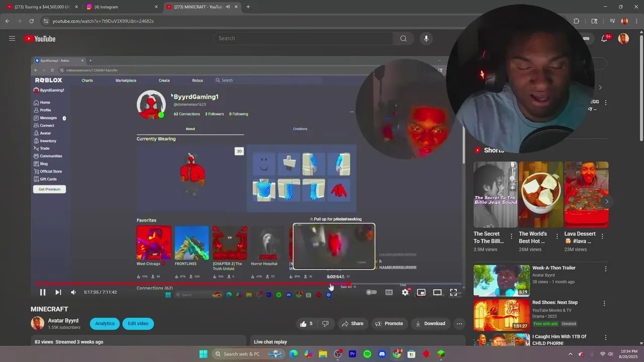Open the Windows Start menu
The height and width of the screenshot is (362, 644).
coord(203,354)
